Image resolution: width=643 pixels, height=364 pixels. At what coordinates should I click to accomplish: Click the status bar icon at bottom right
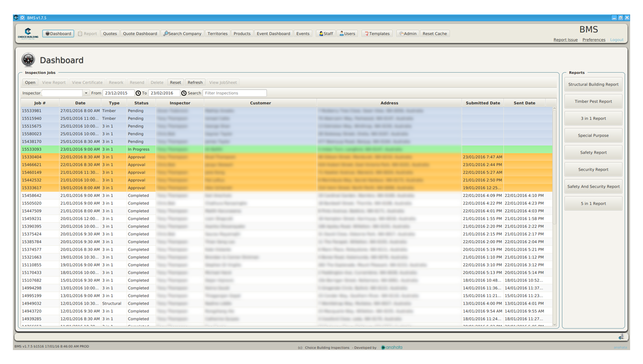pyautogui.click(x=621, y=337)
